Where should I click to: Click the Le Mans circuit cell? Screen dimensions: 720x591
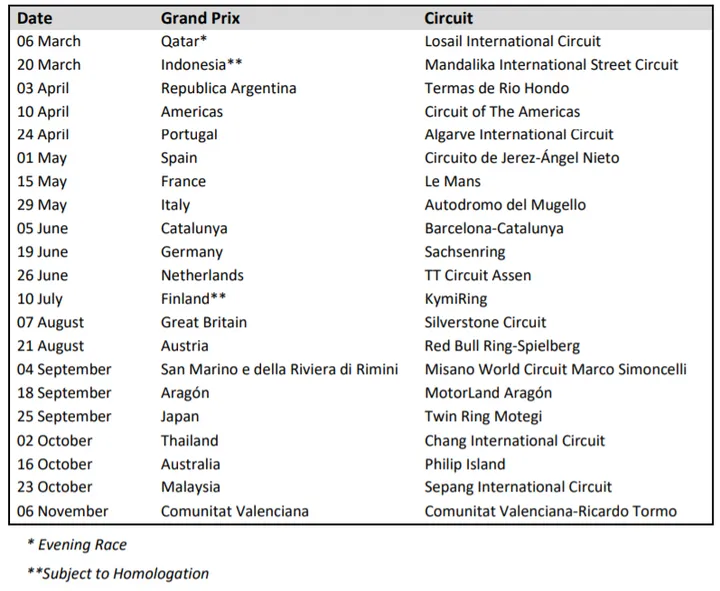(x=452, y=181)
